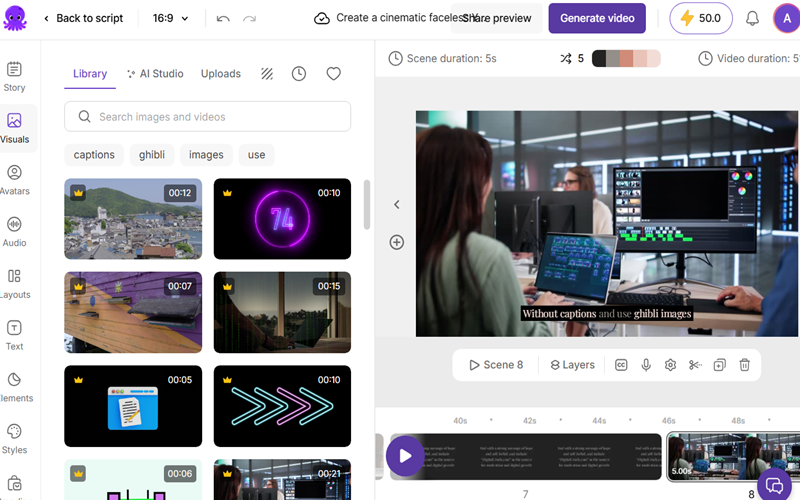Image resolution: width=800 pixels, height=500 pixels.
Task: Open the Text sidebar panel
Action: tap(14, 336)
